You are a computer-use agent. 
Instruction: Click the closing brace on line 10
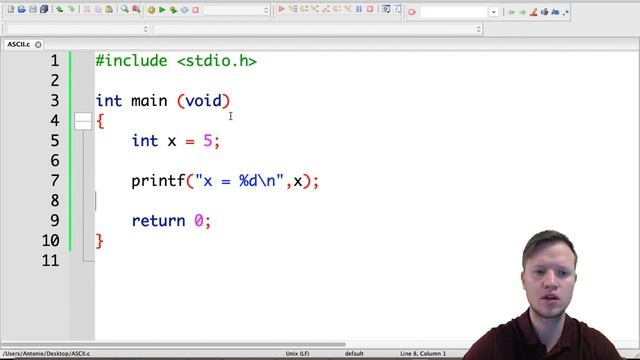(x=100, y=241)
